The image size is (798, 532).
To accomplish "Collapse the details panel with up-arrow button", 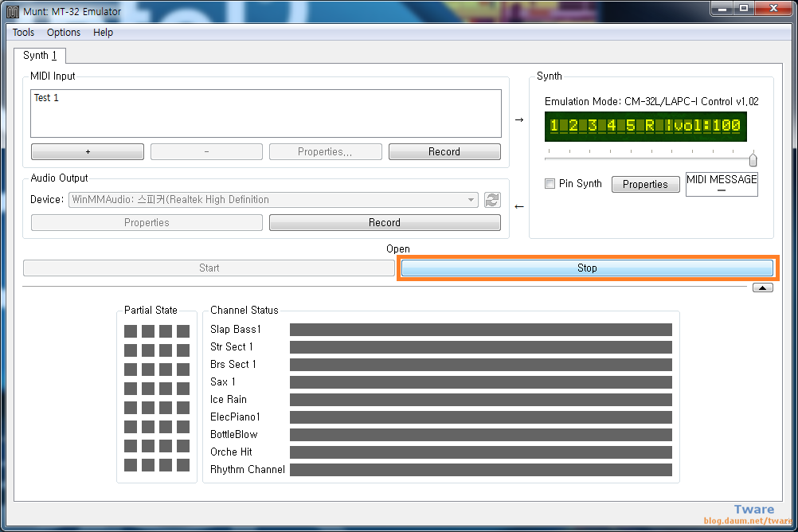I will coord(762,288).
